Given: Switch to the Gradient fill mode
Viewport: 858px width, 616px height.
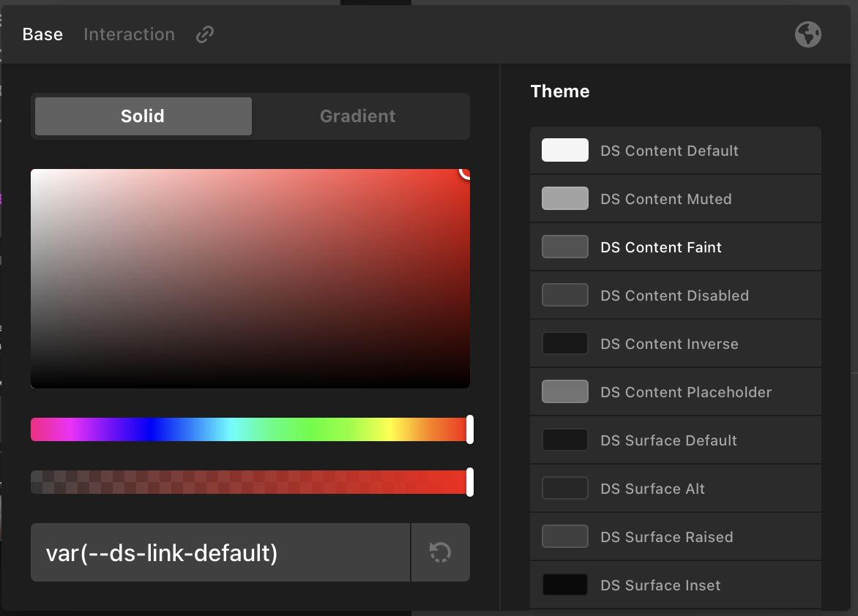Looking at the screenshot, I should (358, 116).
